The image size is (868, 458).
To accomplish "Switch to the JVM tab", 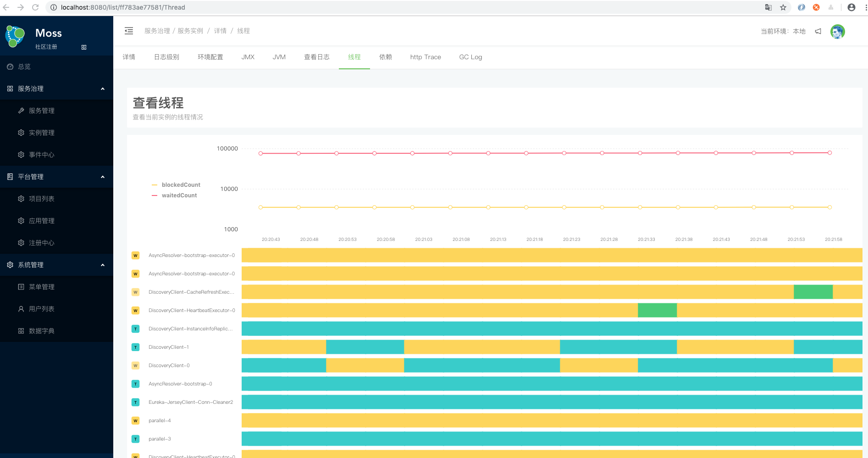I will click(279, 57).
